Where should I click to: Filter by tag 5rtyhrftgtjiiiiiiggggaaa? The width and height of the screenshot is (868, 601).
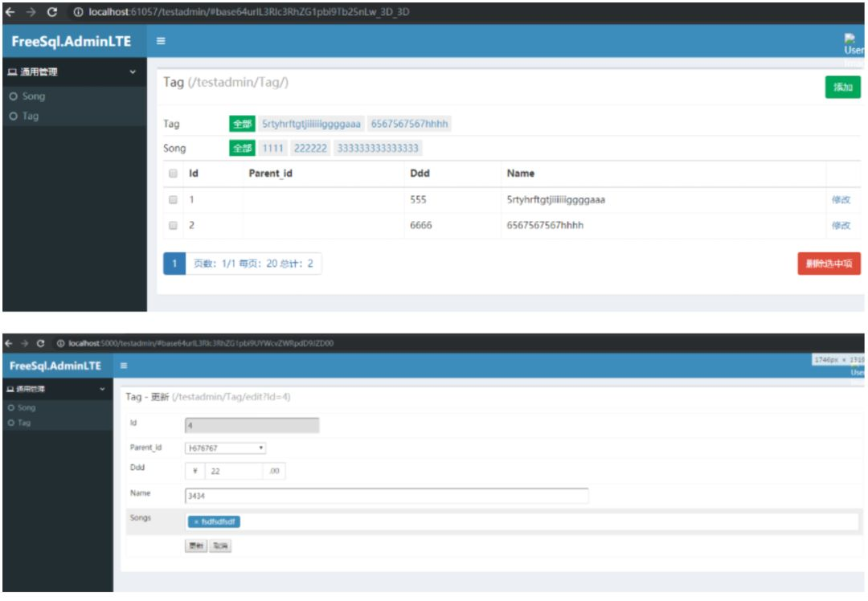click(x=311, y=124)
